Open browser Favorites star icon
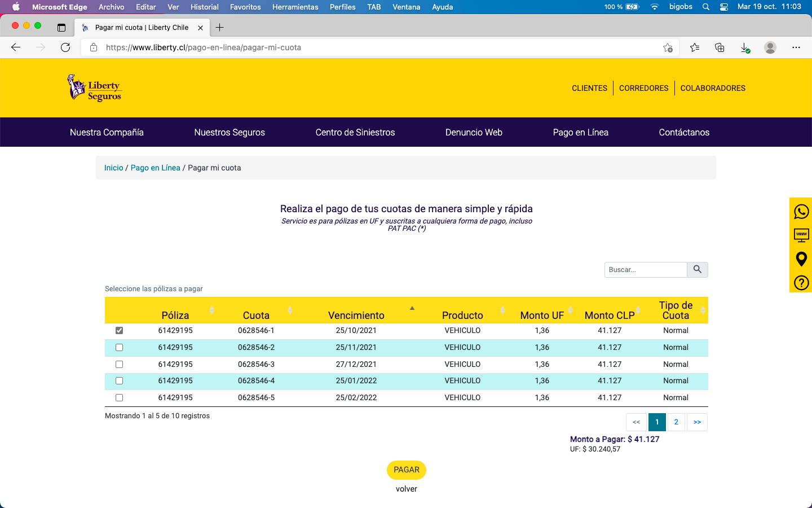Image resolution: width=812 pixels, height=508 pixels. [x=695, y=47]
